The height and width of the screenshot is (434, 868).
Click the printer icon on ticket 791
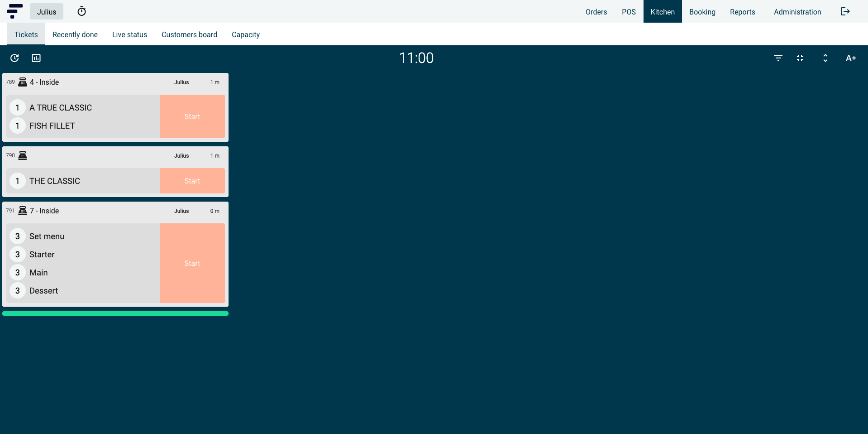click(23, 211)
